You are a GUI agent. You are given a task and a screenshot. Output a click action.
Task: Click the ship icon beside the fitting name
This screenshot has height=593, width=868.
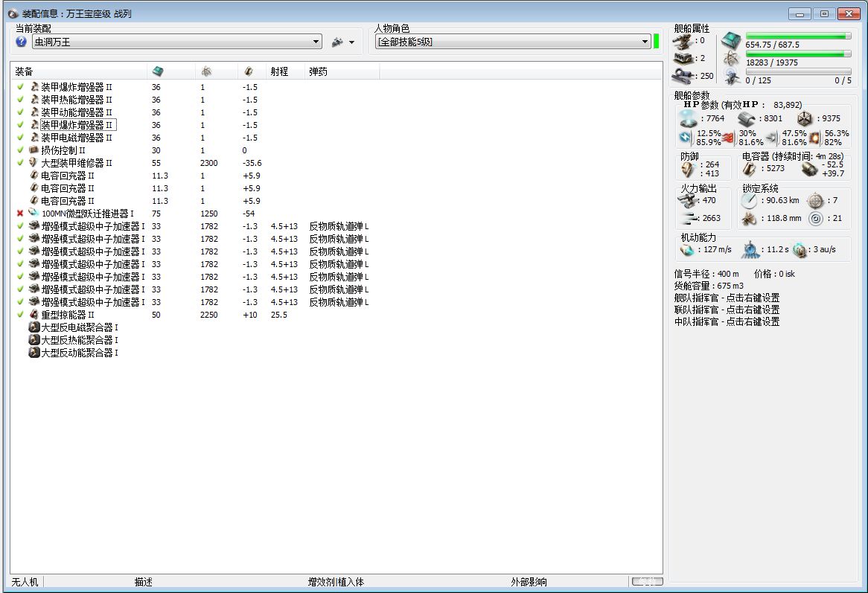click(337, 42)
